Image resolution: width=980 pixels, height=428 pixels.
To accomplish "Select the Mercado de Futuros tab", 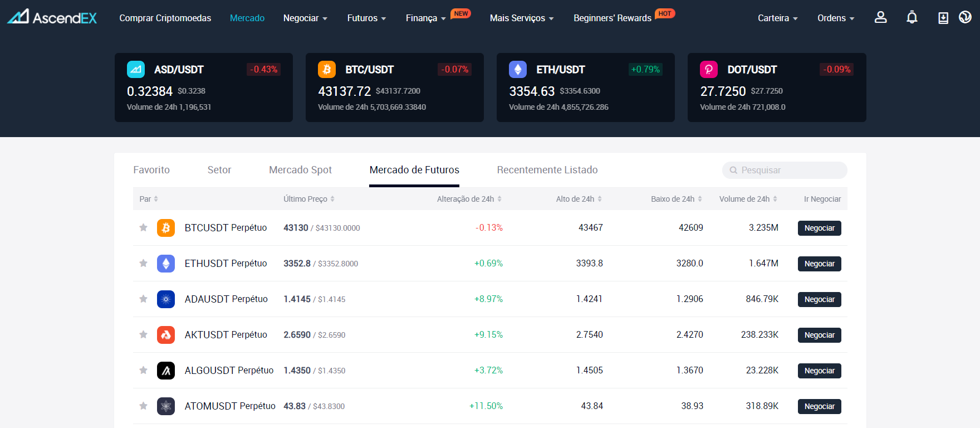I will click(414, 170).
